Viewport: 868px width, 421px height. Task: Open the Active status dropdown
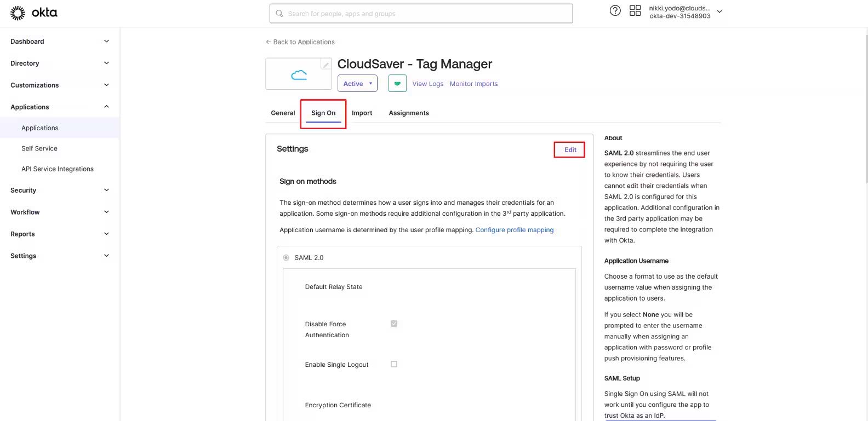pyautogui.click(x=357, y=84)
